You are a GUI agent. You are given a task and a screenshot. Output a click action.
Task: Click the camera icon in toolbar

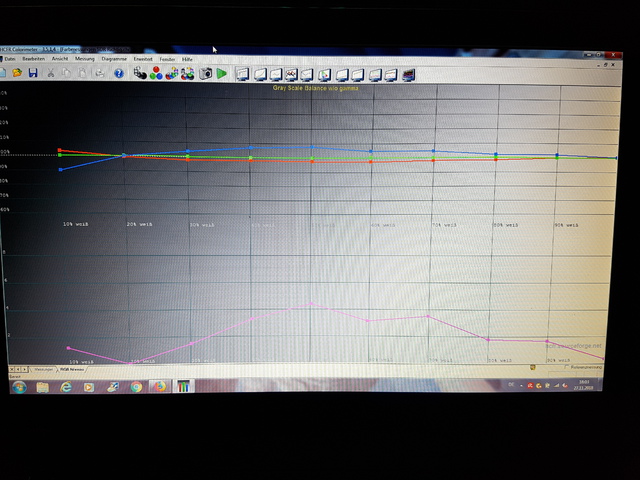pyautogui.click(x=206, y=73)
